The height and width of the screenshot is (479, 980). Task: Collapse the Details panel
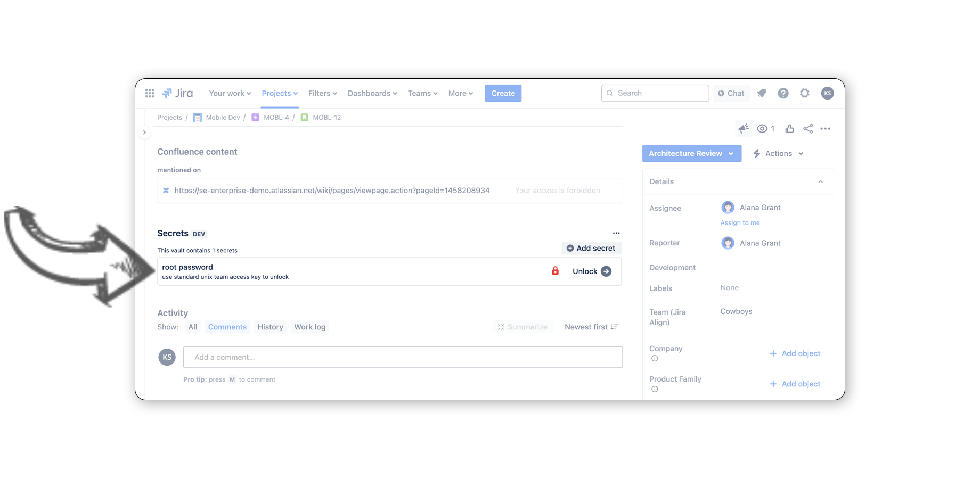[820, 181]
